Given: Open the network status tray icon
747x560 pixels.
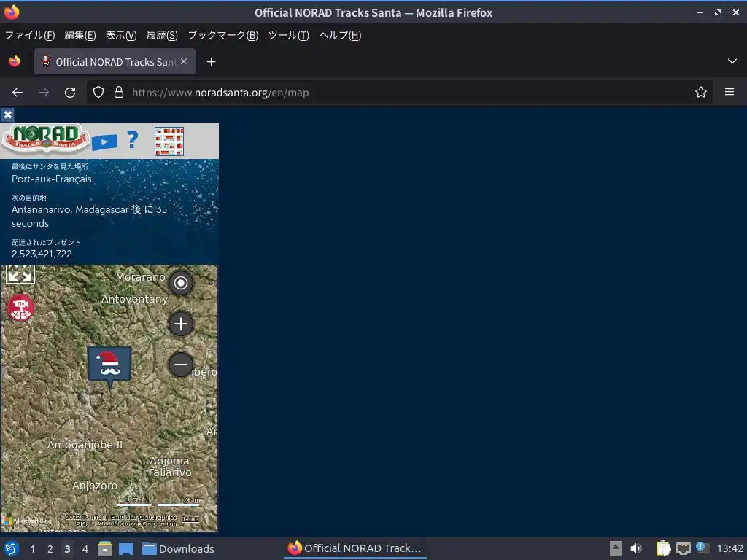Looking at the screenshot, I should click(x=683, y=548).
